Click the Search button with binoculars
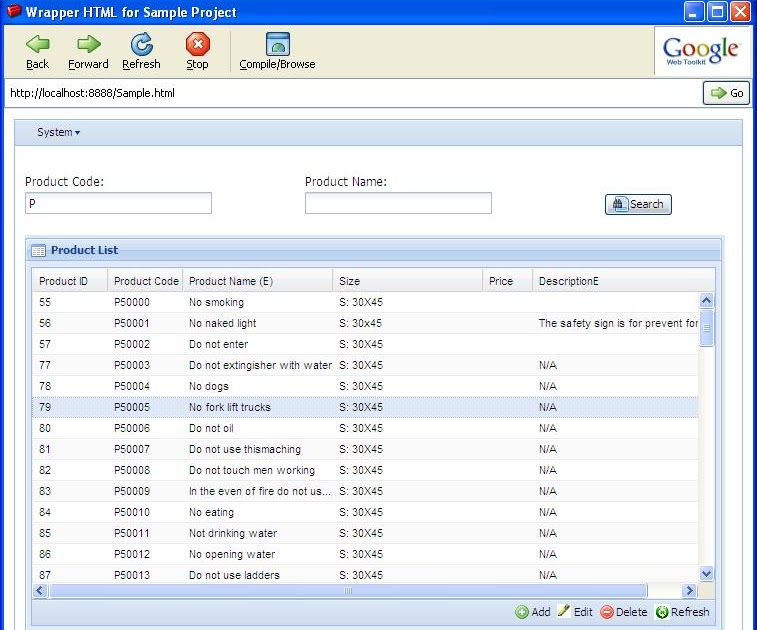The image size is (757, 630). click(x=638, y=204)
